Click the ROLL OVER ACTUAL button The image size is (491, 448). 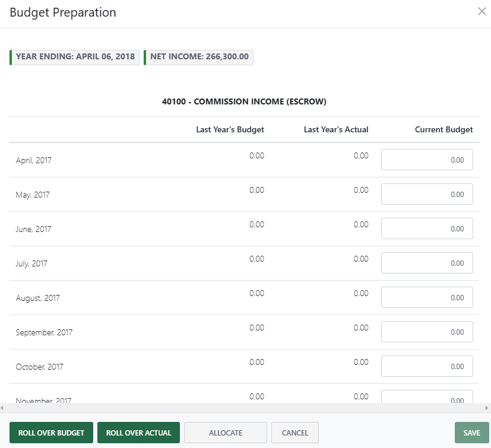click(x=138, y=433)
